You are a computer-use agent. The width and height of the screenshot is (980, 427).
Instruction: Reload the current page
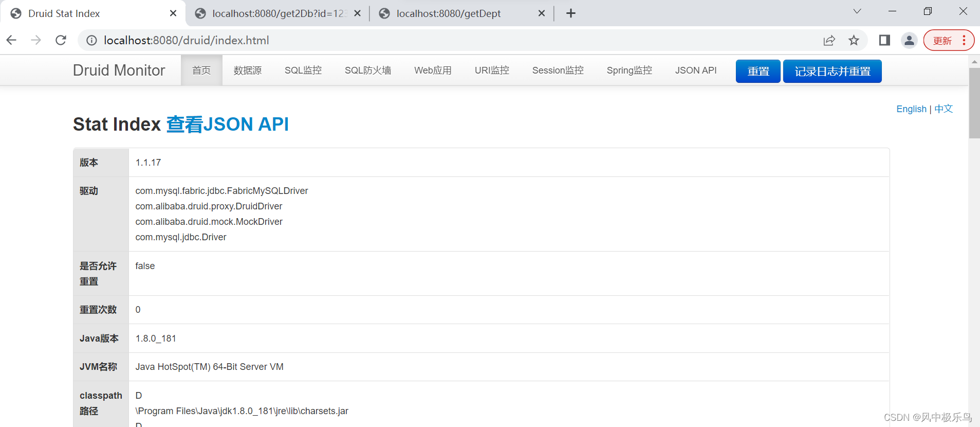click(x=61, y=40)
